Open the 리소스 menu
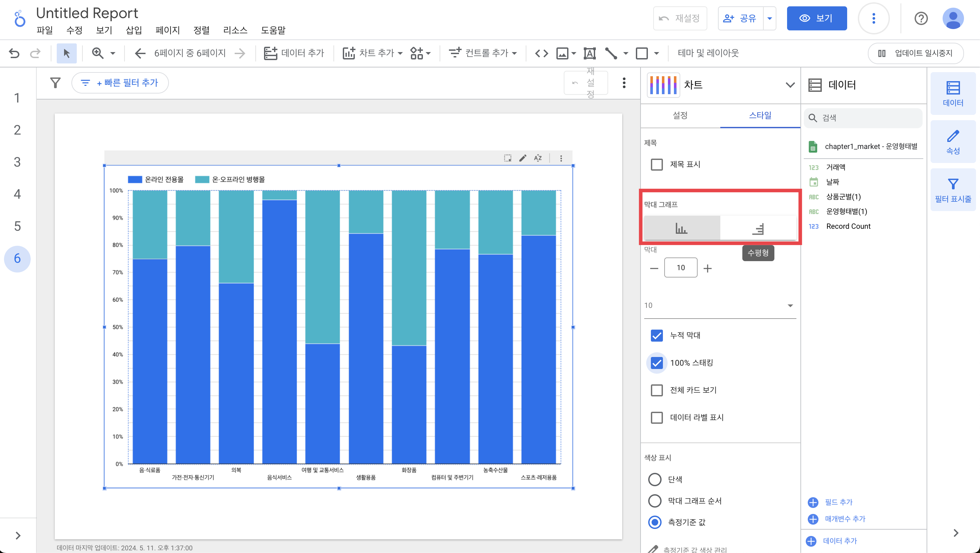The height and width of the screenshot is (553, 980). (x=235, y=30)
